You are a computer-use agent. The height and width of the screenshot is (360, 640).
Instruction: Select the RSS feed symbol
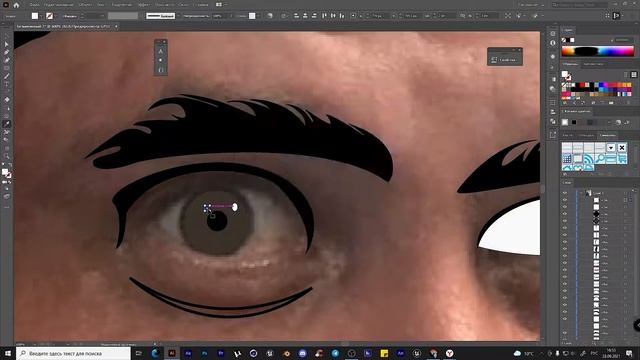(x=588, y=159)
